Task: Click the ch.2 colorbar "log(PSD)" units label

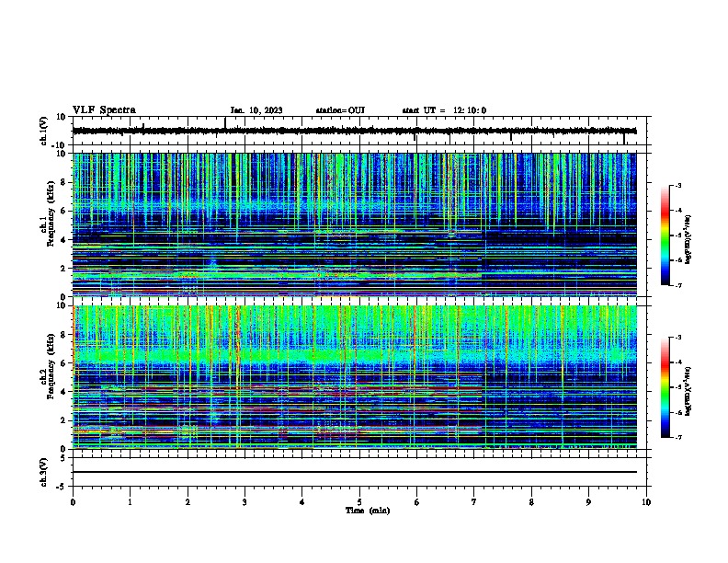Action: point(688,392)
